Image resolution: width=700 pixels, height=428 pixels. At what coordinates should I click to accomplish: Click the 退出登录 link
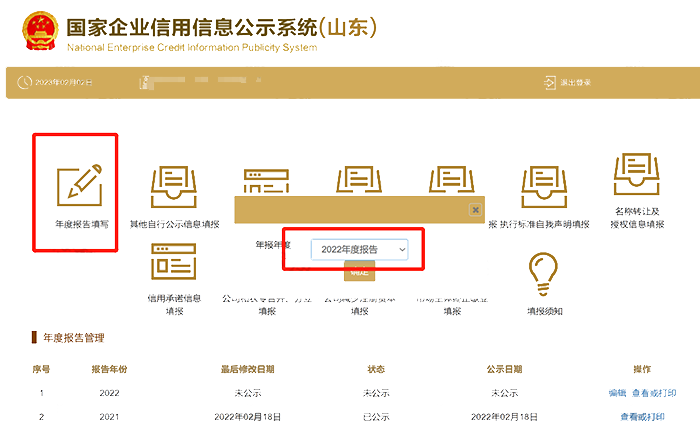coord(575,83)
